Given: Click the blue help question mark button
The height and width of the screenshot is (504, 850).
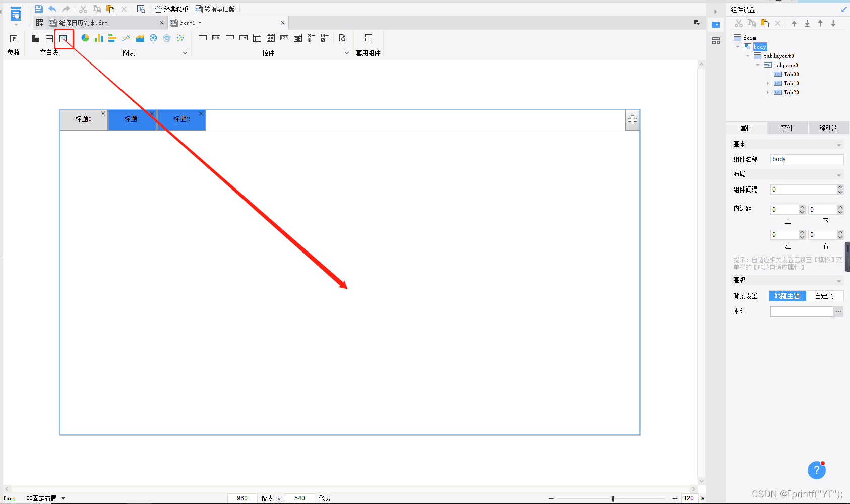Looking at the screenshot, I should [x=817, y=470].
